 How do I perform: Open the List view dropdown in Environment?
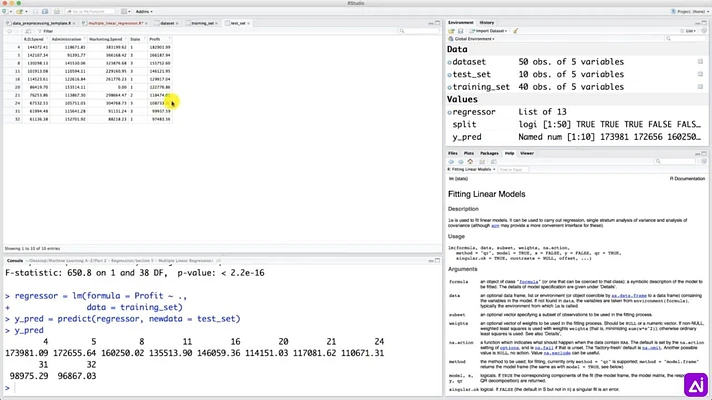[x=688, y=31]
